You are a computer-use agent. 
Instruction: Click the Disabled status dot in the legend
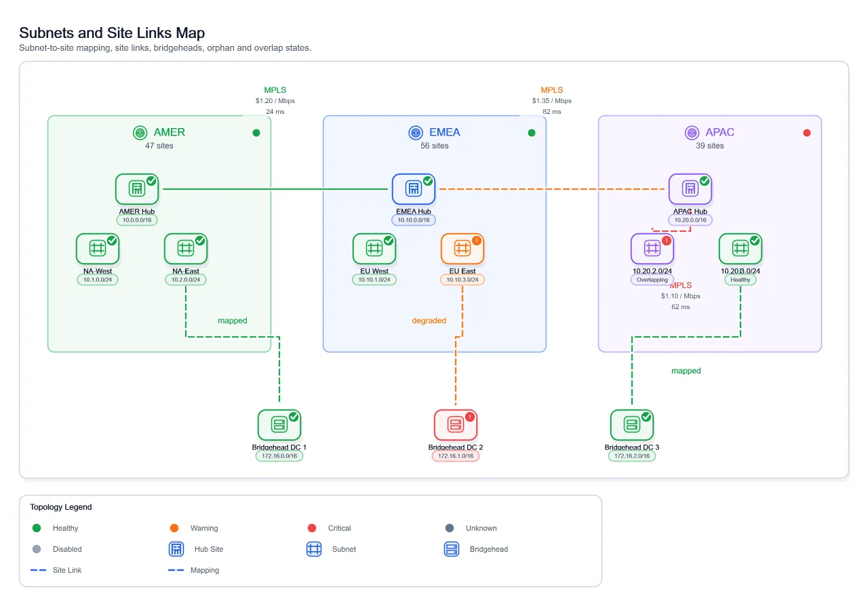(37, 549)
